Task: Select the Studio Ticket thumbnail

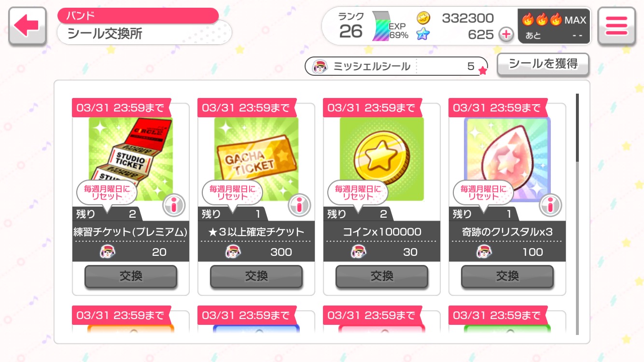Action: coord(131,159)
